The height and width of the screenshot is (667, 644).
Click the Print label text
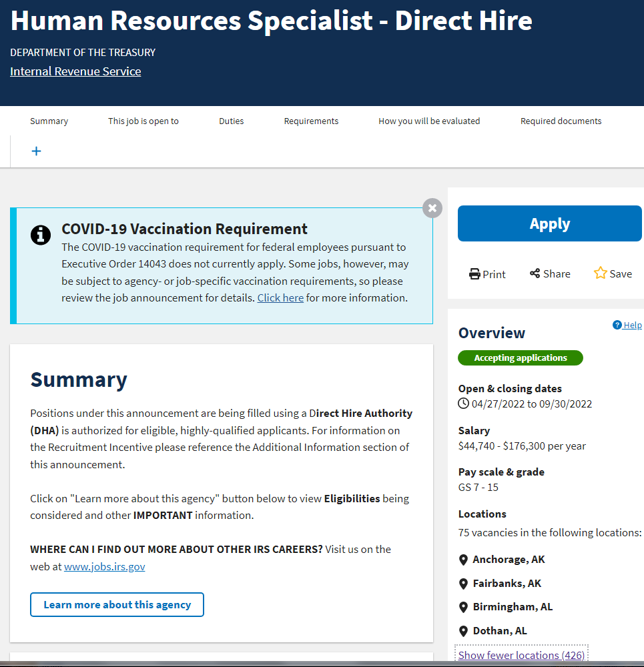494,274
